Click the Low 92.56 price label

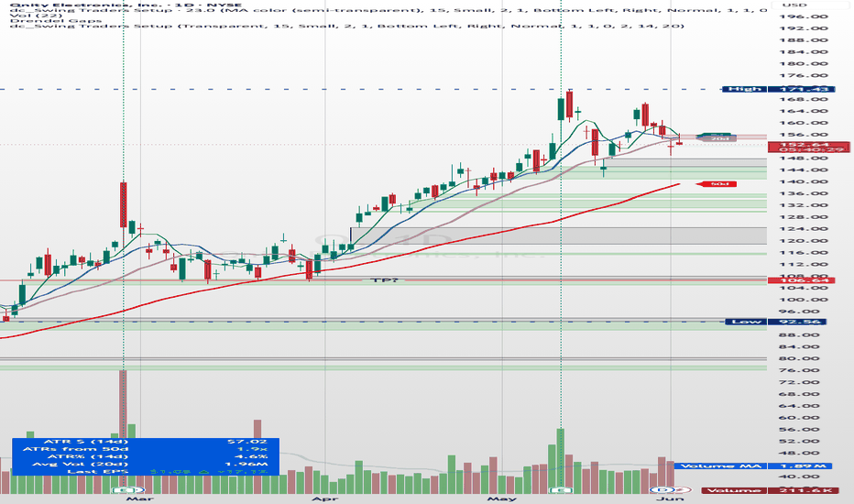click(777, 322)
